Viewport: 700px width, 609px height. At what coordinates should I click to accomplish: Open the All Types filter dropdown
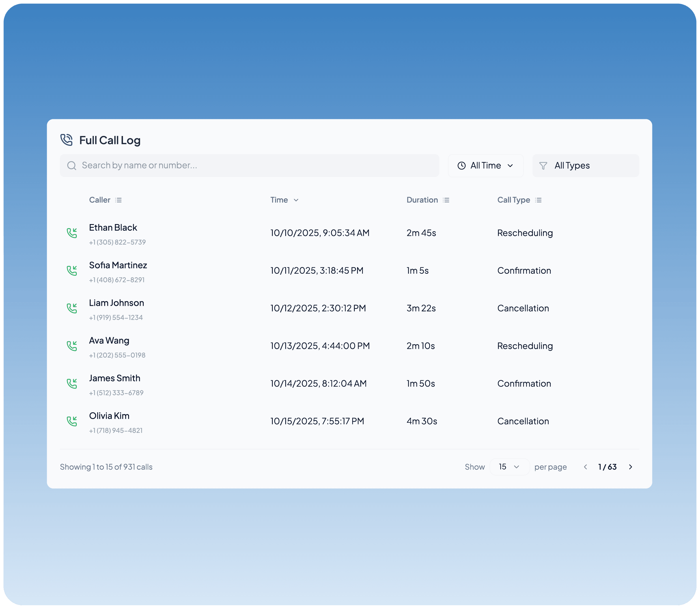[x=585, y=166]
